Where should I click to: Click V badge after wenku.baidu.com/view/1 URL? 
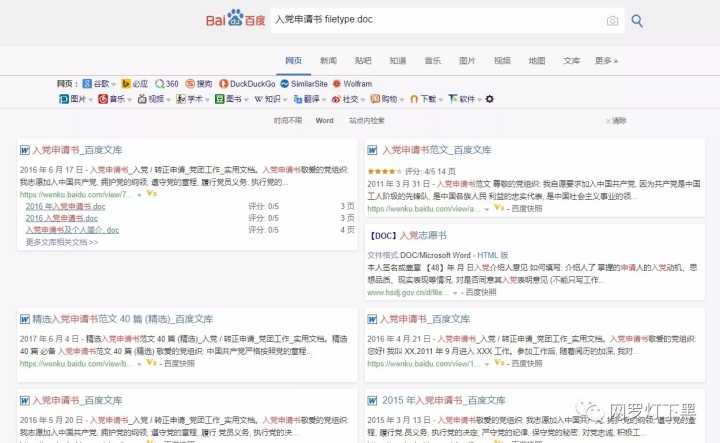[499, 363]
